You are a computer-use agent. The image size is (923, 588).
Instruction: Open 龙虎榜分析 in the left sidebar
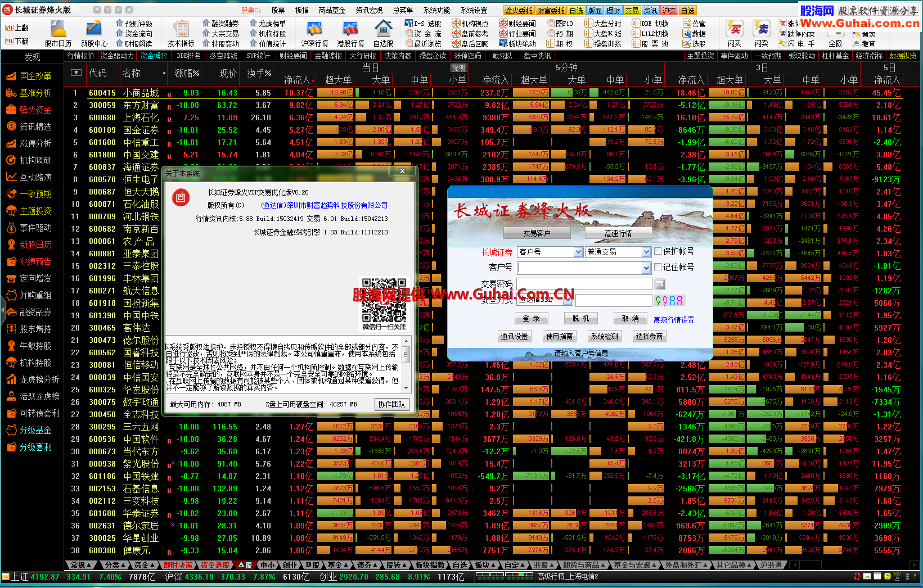tap(33, 379)
